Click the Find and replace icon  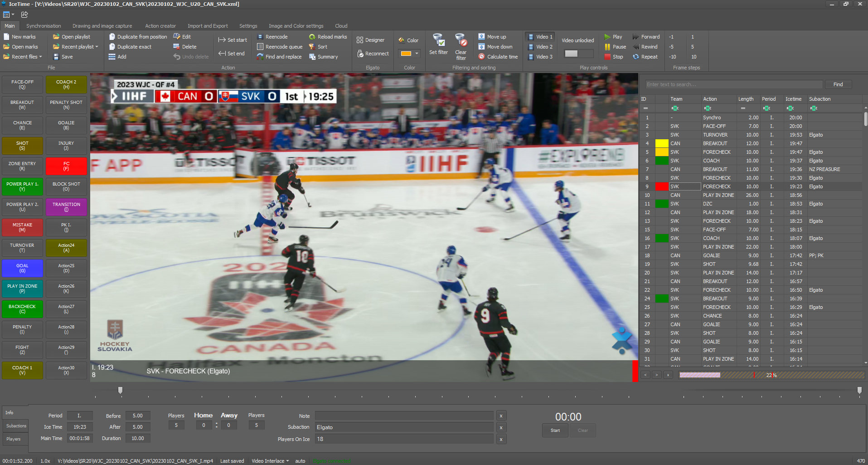pos(279,56)
